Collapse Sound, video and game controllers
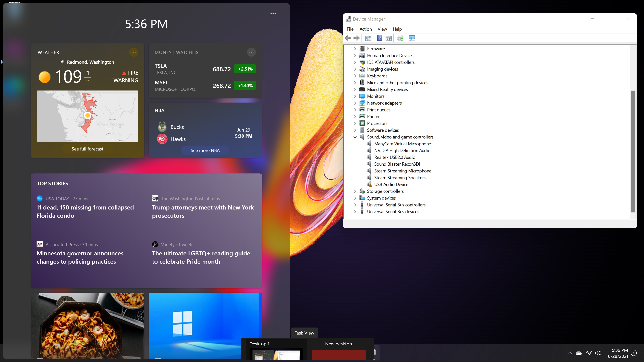 click(x=355, y=137)
